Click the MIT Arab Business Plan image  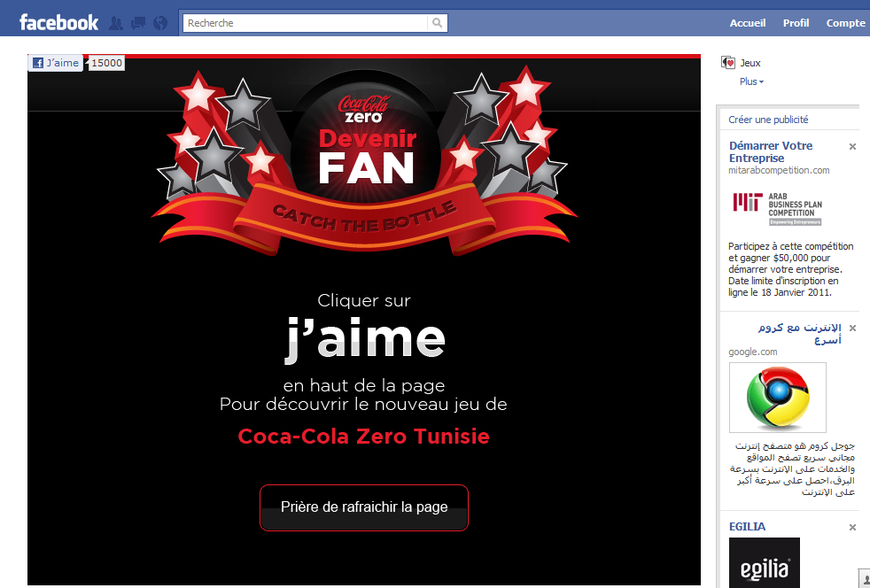[777, 209]
